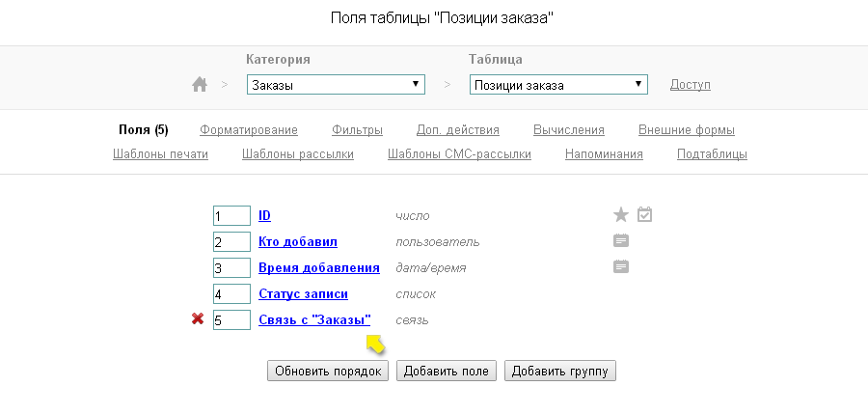Open the Шаблоны печати tab
The width and height of the screenshot is (868, 414).
(160, 154)
